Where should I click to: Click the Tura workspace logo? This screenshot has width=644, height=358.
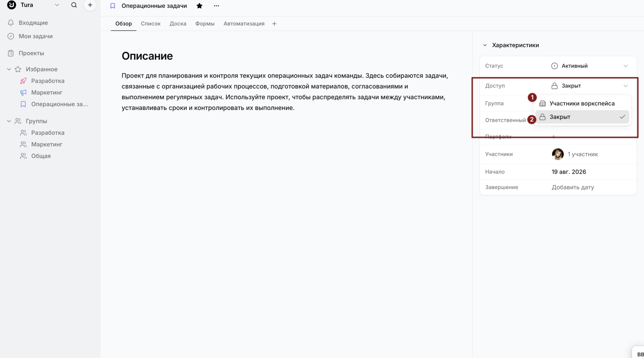click(11, 5)
